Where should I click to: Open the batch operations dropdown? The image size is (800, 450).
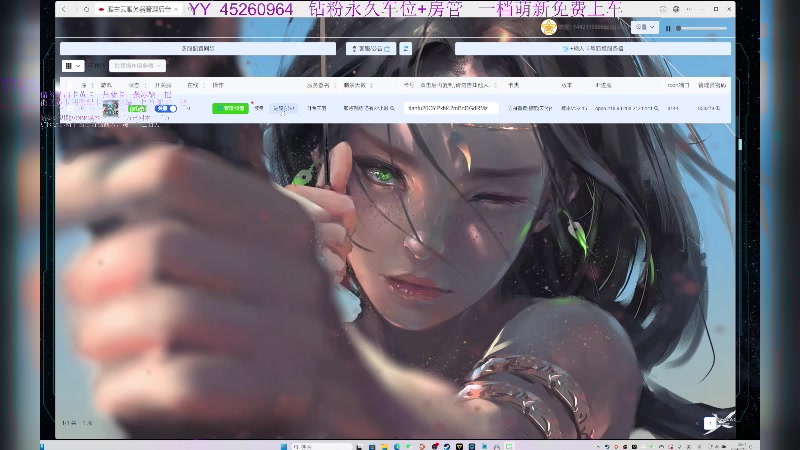point(137,66)
